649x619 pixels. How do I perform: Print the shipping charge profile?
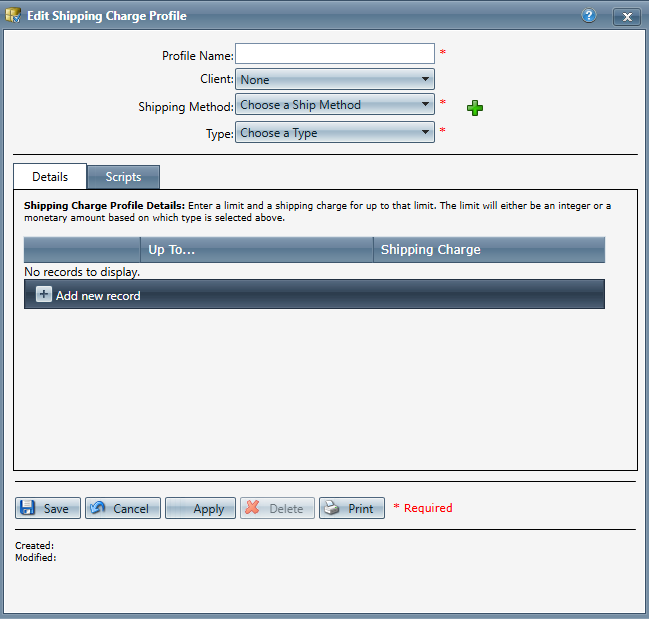coord(351,508)
